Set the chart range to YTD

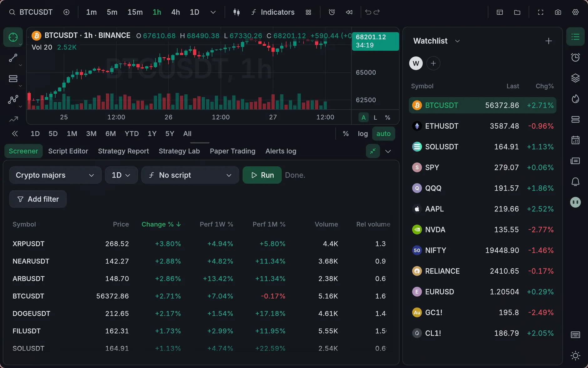[x=132, y=134]
